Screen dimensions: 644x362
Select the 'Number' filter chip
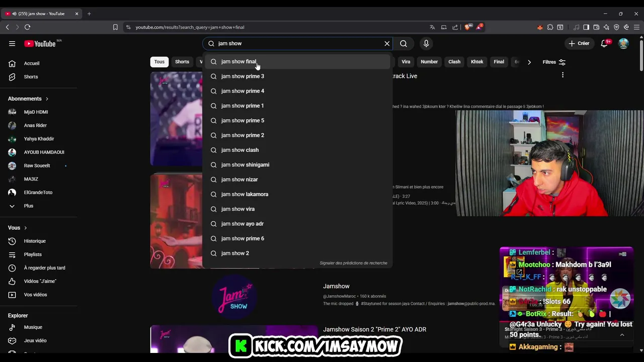pyautogui.click(x=429, y=62)
